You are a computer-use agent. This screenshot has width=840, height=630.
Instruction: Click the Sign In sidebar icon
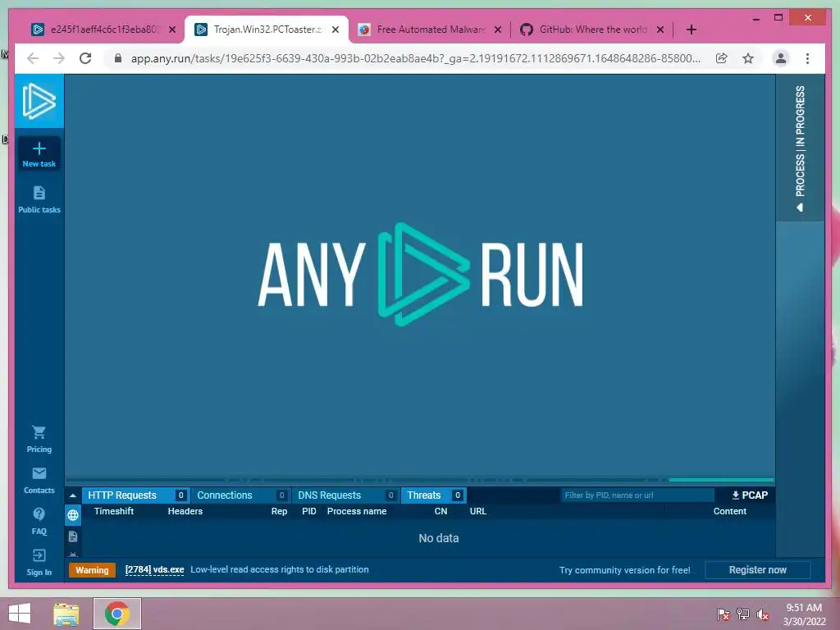(39, 562)
